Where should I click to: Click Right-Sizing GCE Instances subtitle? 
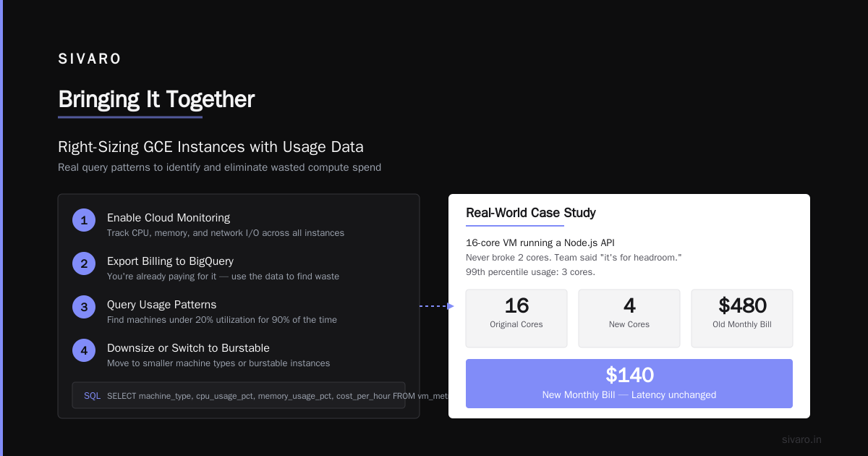pos(210,147)
